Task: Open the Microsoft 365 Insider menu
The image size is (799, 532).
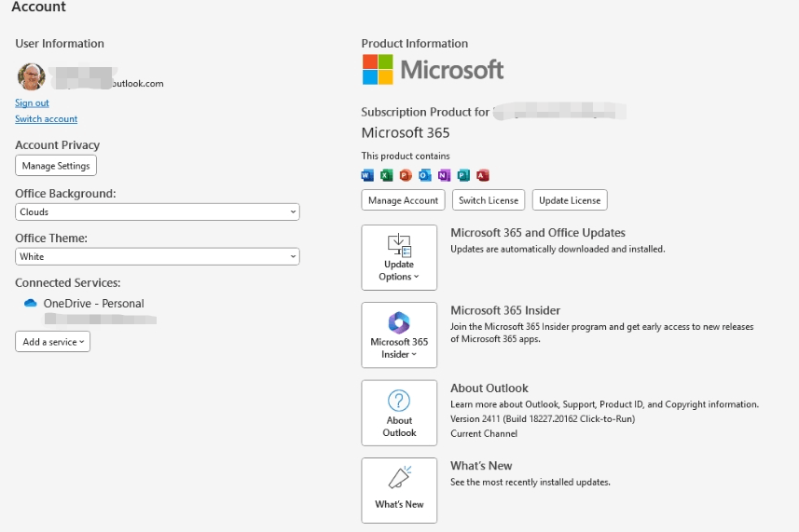Action: tap(399, 335)
